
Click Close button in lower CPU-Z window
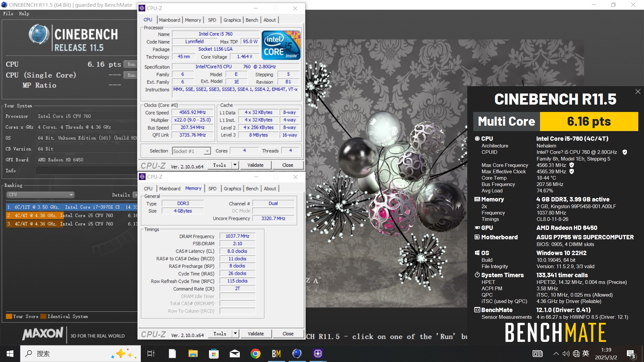288,334
